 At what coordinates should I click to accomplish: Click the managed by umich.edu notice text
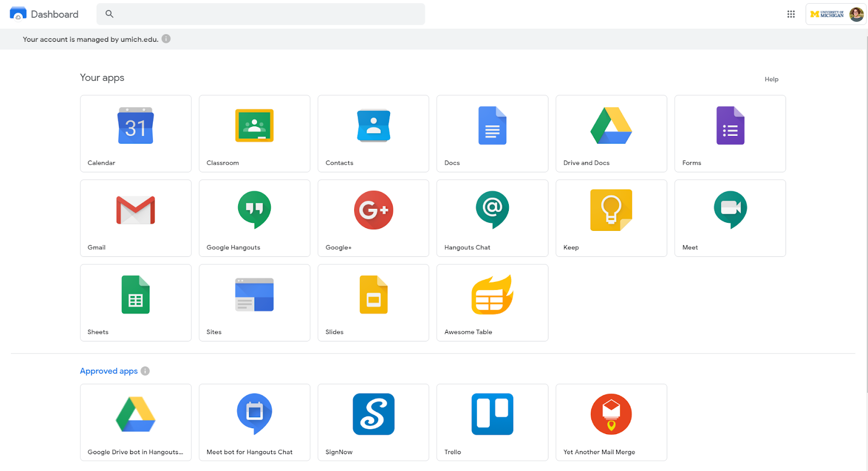91,39
